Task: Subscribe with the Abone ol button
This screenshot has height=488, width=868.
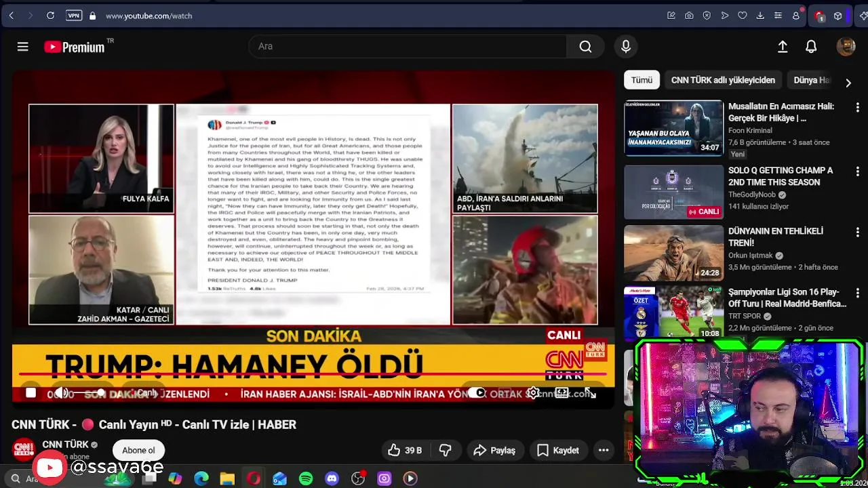Action: pyautogui.click(x=138, y=450)
